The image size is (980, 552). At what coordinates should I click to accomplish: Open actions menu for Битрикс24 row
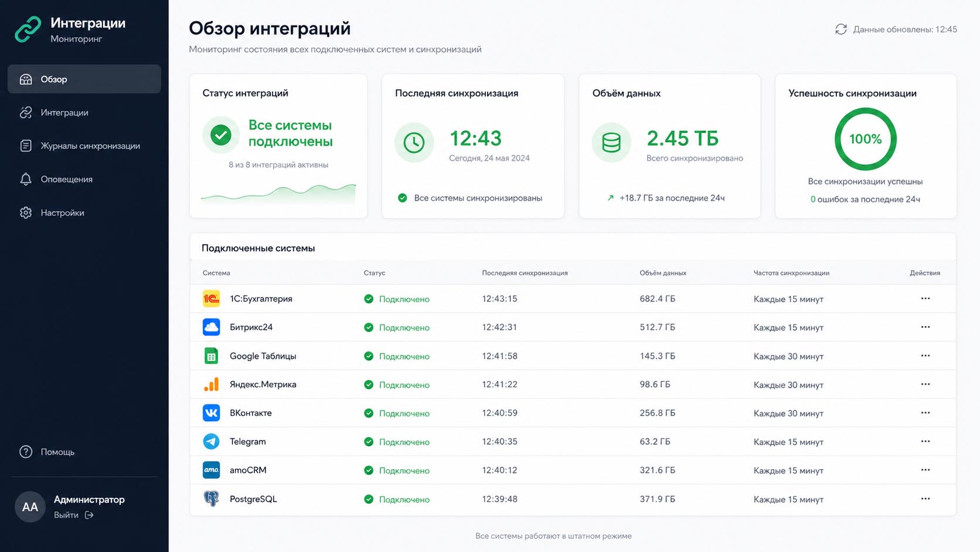(925, 327)
